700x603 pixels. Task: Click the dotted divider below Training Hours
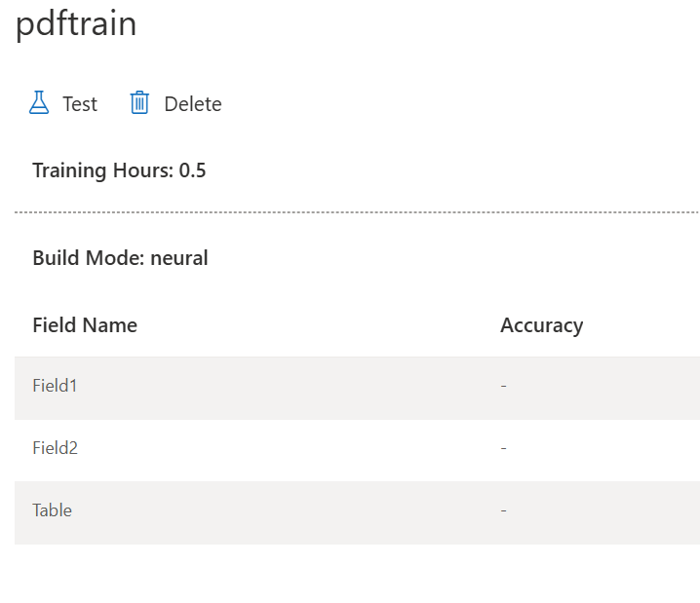point(357,212)
